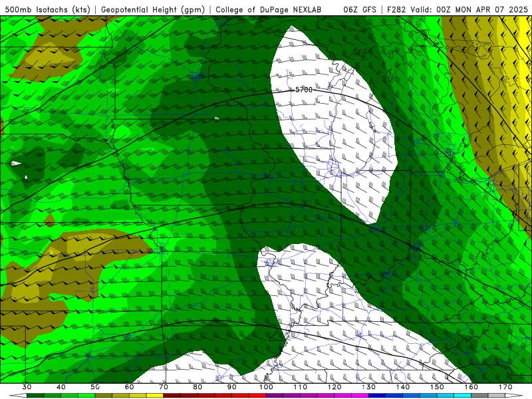Screen dimensions: 532x399
Task: Click the '40' value on the color scale
Action: (61, 387)
